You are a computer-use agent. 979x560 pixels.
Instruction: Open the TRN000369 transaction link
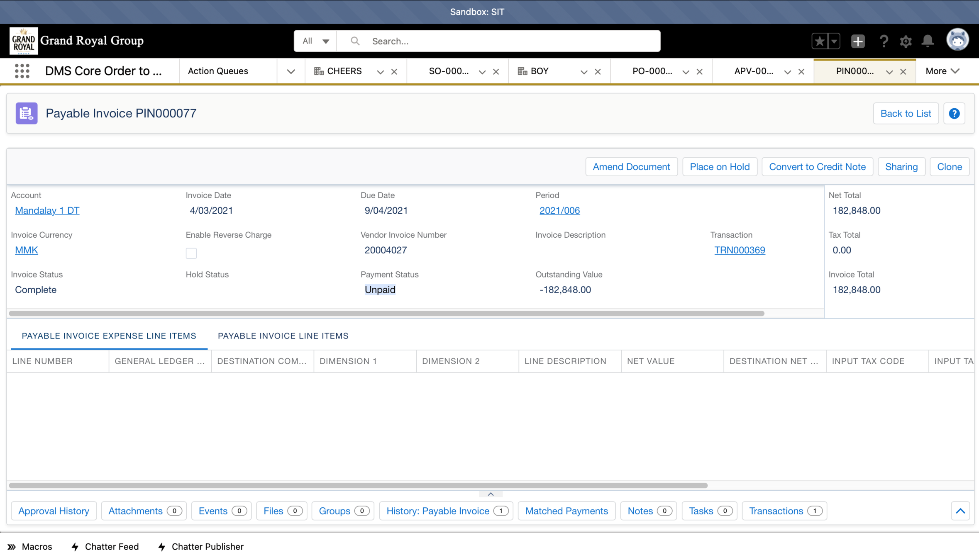click(740, 250)
